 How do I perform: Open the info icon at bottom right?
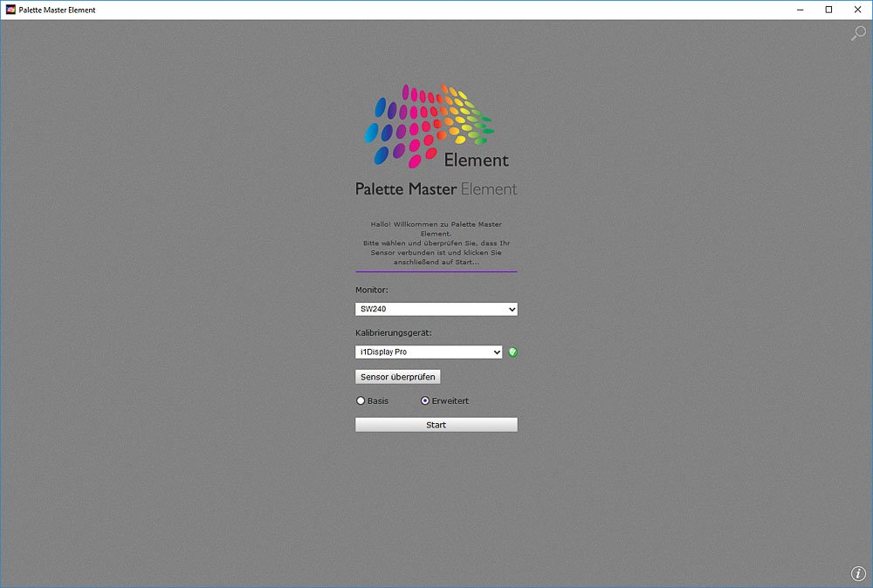858,573
